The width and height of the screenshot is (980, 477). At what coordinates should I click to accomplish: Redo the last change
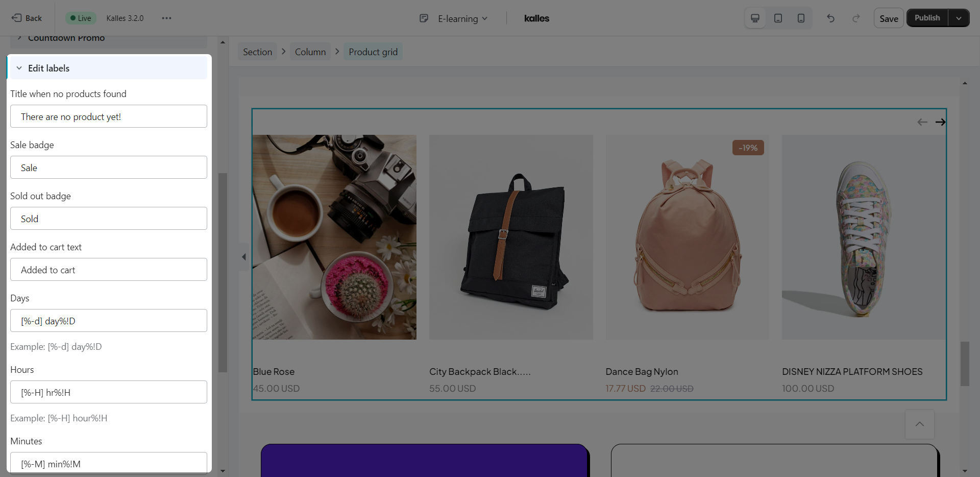(856, 18)
